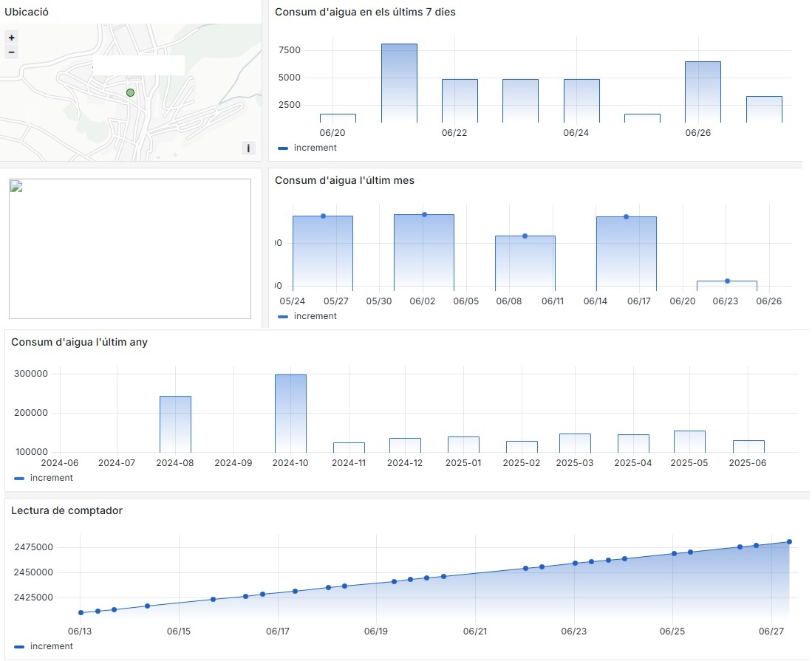Click the green location marker on map
812x661 pixels.
click(130, 93)
